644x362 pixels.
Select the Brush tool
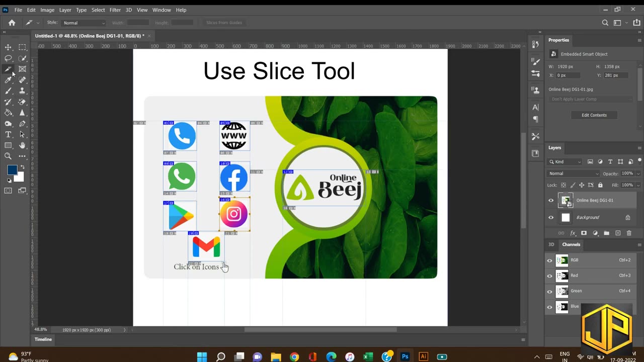tap(8, 91)
